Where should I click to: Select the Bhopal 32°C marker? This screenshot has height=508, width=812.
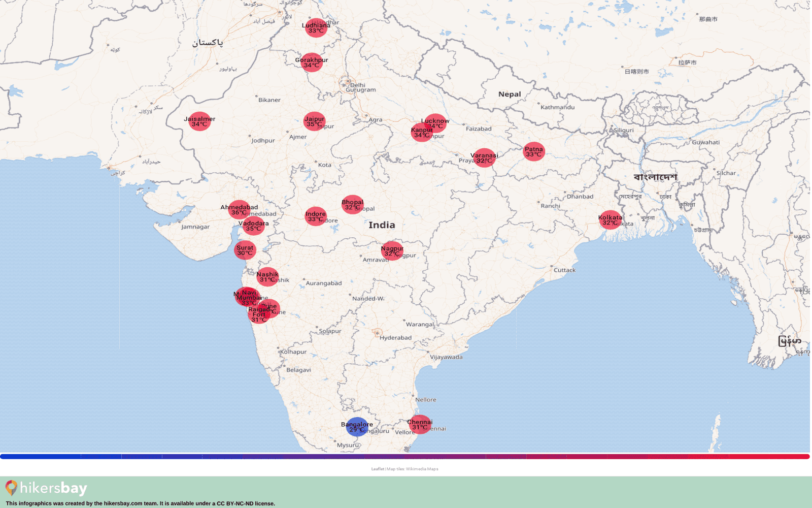tap(352, 205)
